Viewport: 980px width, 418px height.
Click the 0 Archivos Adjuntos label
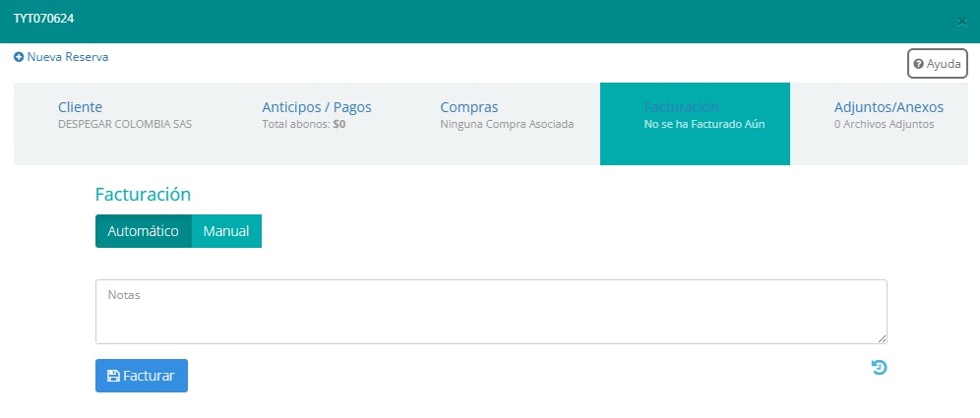(x=884, y=125)
